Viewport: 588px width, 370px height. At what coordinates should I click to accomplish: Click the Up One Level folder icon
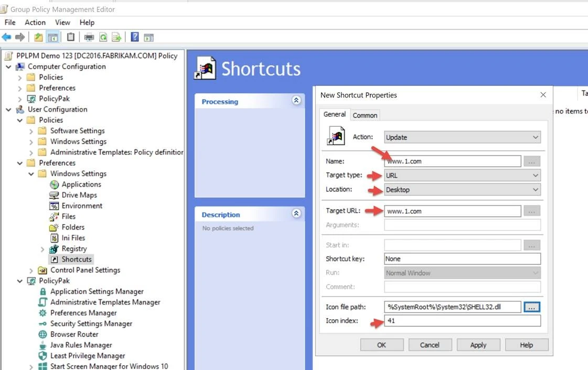click(x=38, y=37)
